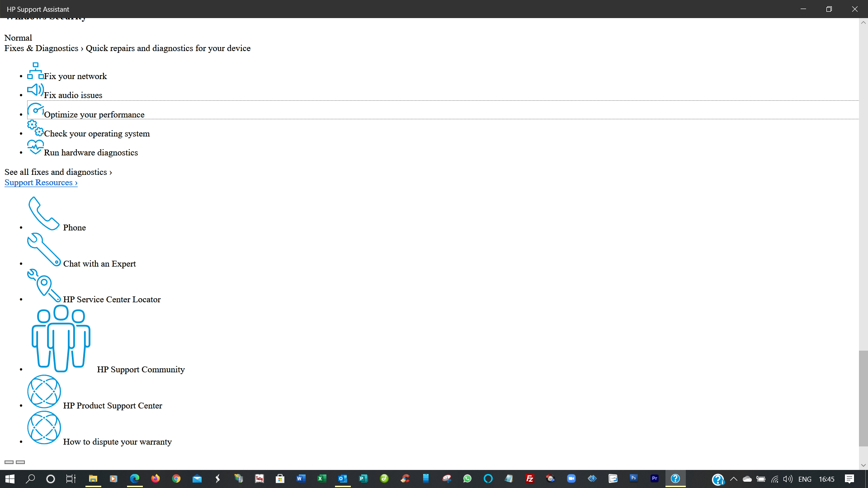
Task: Open Check your operating system
Action: tap(97, 134)
